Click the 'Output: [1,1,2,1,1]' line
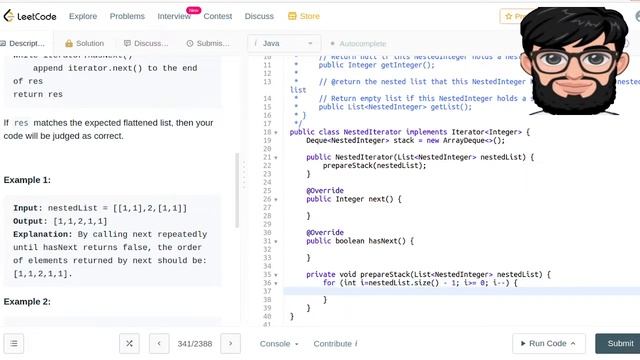This screenshot has height=360, width=640. 60,221
